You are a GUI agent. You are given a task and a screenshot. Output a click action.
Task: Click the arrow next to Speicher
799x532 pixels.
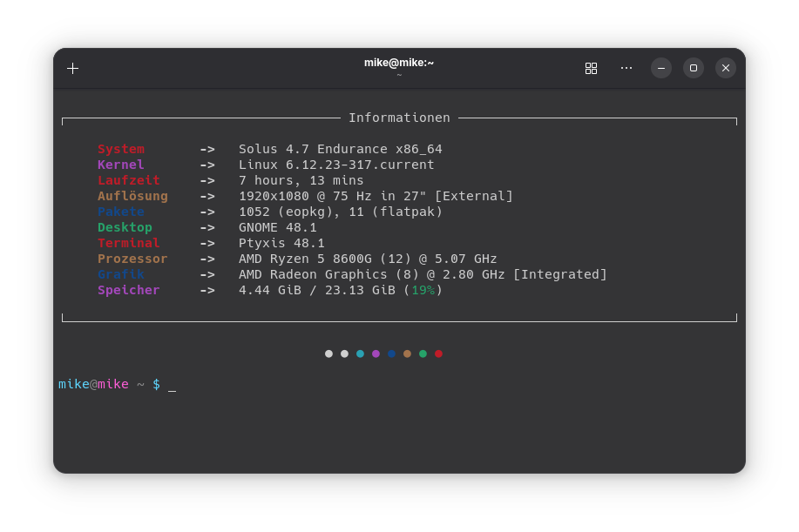(x=207, y=290)
